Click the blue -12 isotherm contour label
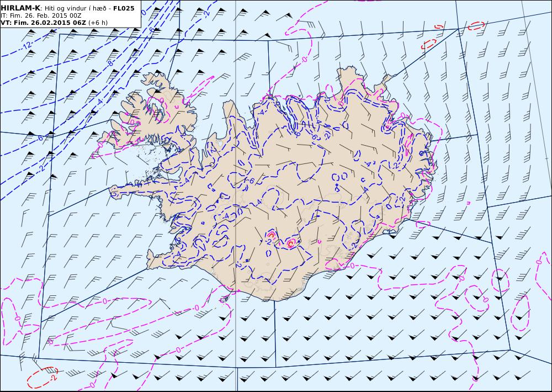This screenshot has width=552, height=392. coord(28,45)
